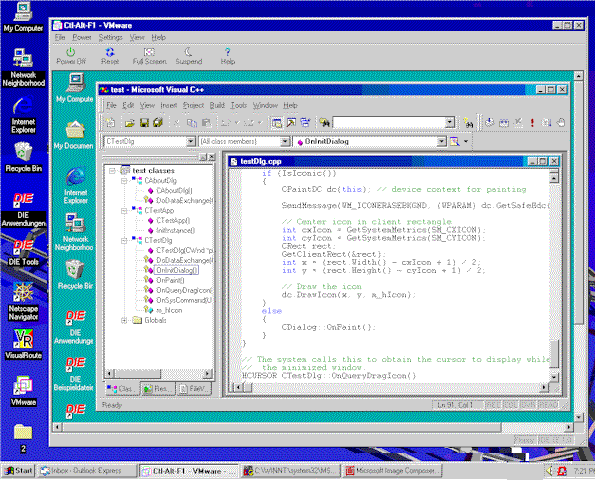Screen dimensions: 595x480
Task: Expand the Globals folder node
Action: tap(124, 321)
